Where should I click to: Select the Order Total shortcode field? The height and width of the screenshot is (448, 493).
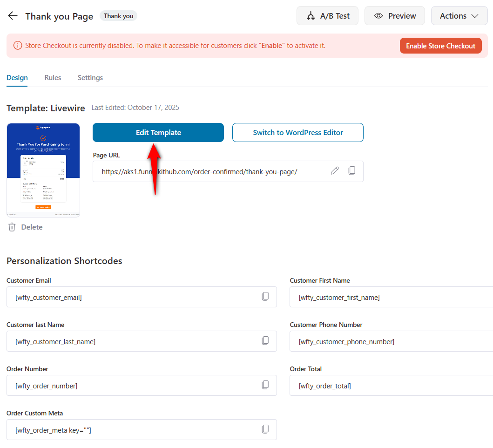pos(391,386)
